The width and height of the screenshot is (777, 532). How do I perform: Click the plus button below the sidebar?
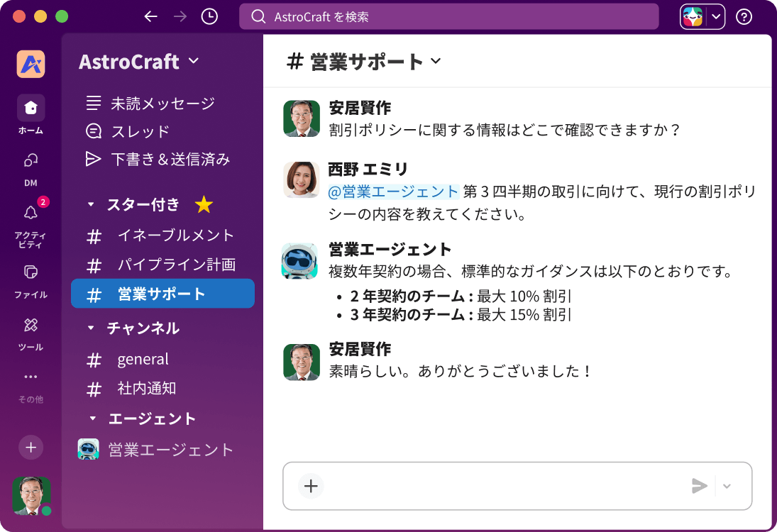coord(31,448)
